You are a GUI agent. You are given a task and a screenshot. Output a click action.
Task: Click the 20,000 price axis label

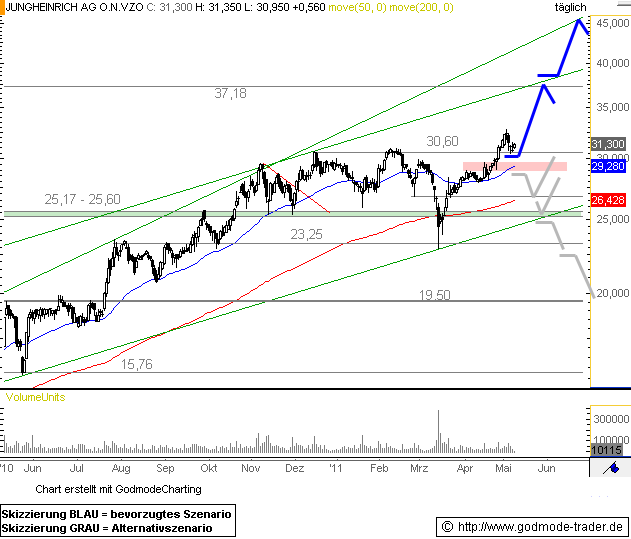tap(612, 293)
